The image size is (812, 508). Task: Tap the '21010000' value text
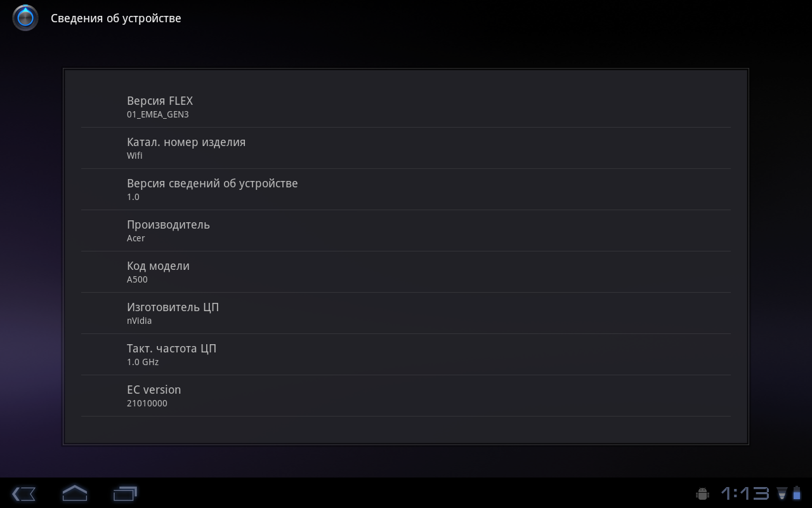(147, 404)
